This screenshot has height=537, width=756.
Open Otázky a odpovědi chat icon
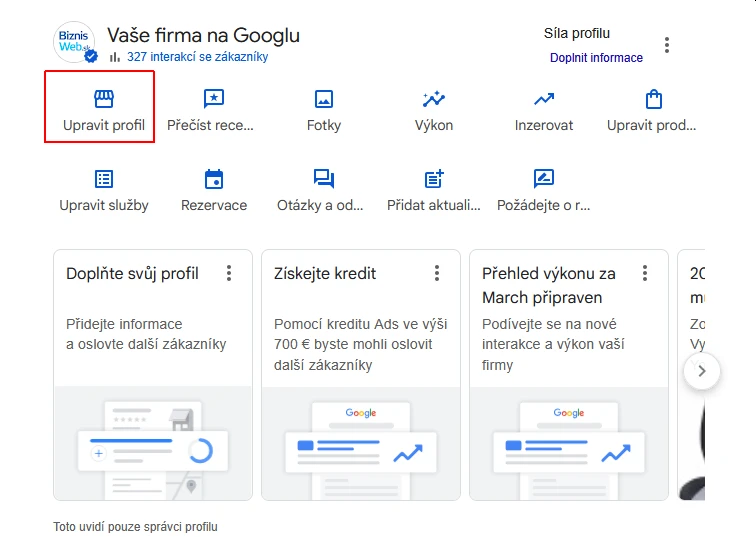click(324, 179)
